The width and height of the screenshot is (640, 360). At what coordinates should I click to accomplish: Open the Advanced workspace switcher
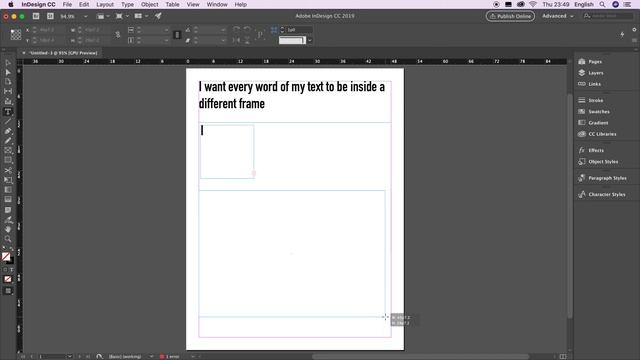558,16
